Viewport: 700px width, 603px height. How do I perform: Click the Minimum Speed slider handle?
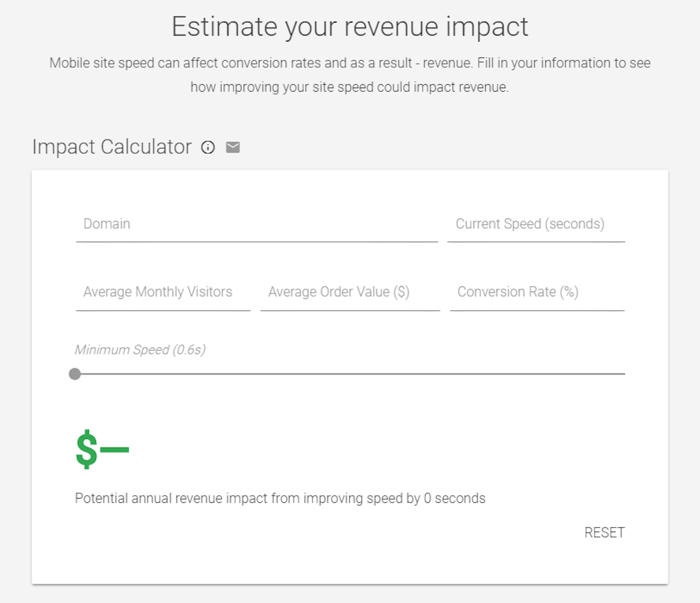(75, 374)
